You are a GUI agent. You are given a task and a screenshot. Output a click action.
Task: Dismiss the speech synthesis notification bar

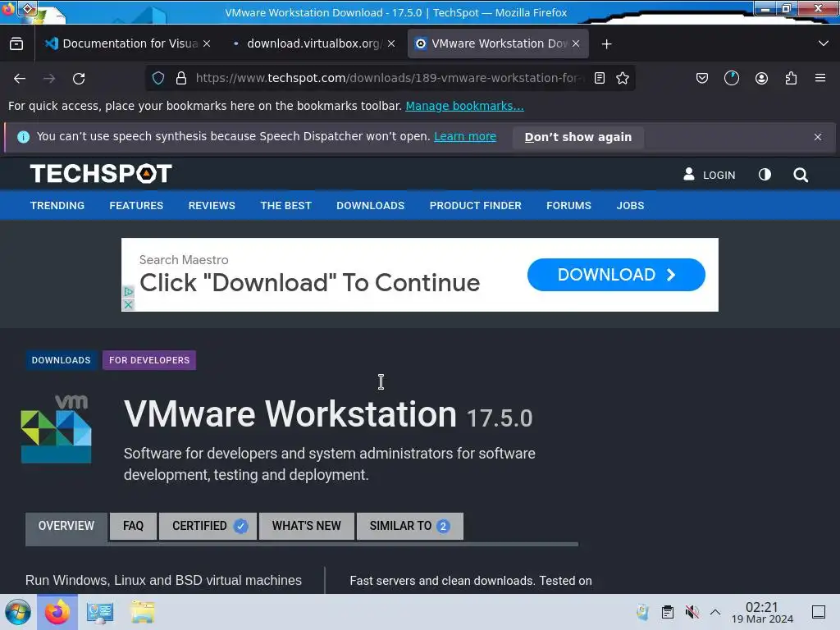pyautogui.click(x=818, y=137)
